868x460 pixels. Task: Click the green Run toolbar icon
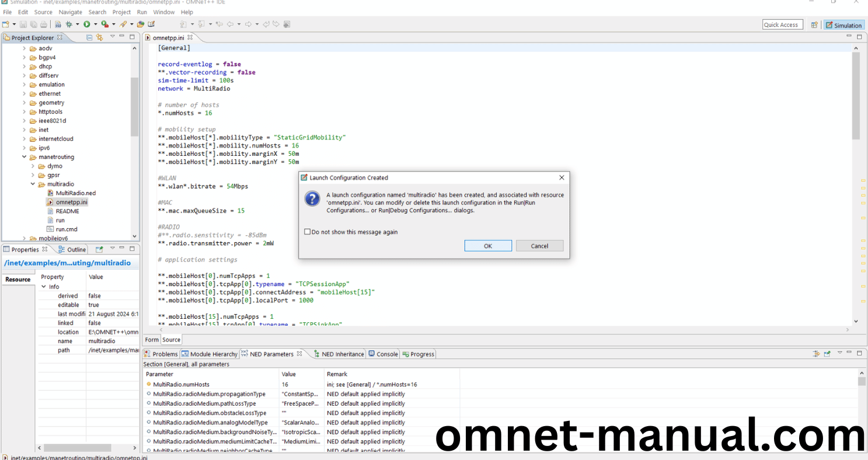(86, 24)
